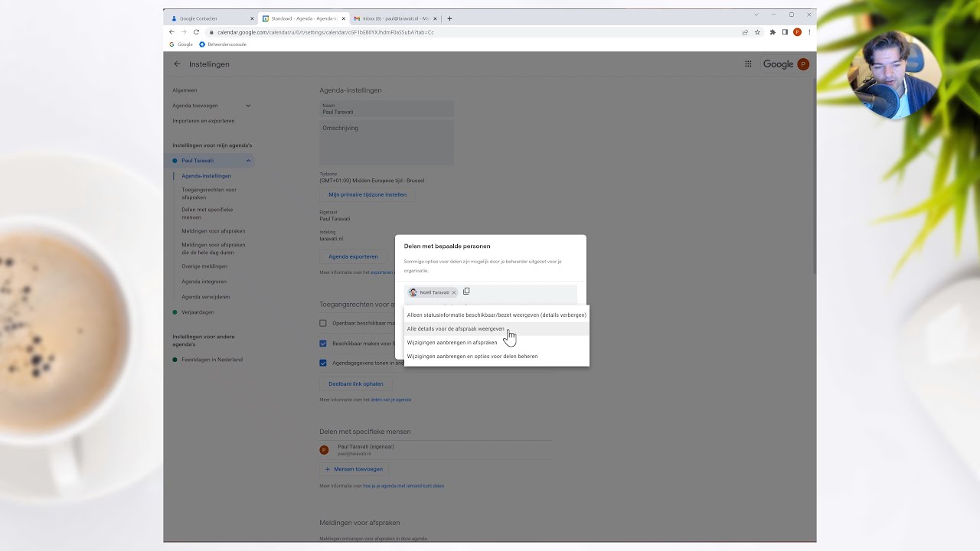This screenshot has width=980, height=551.
Task: Choose 'Alle details voor de afspraak weergeven'
Action: (456, 329)
